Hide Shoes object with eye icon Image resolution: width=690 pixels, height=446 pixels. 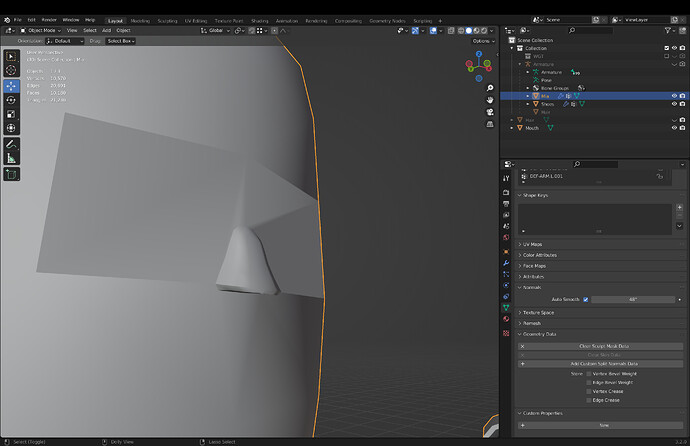tap(674, 104)
